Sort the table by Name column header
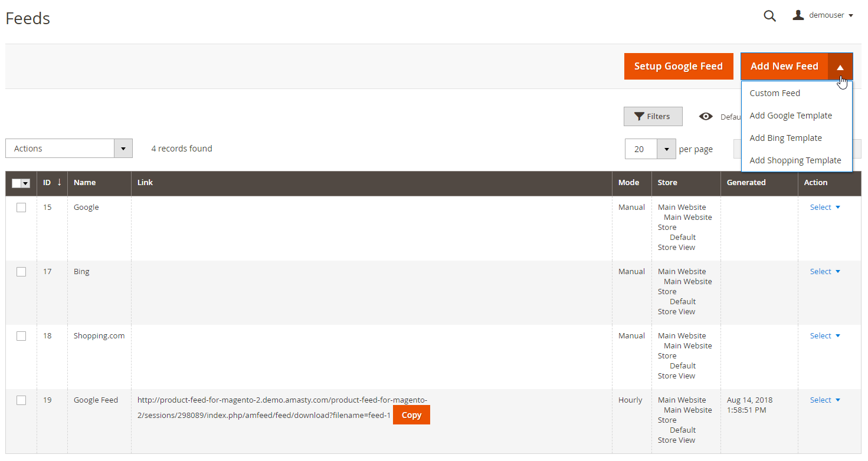Image resolution: width=868 pixels, height=461 pixels. click(85, 183)
